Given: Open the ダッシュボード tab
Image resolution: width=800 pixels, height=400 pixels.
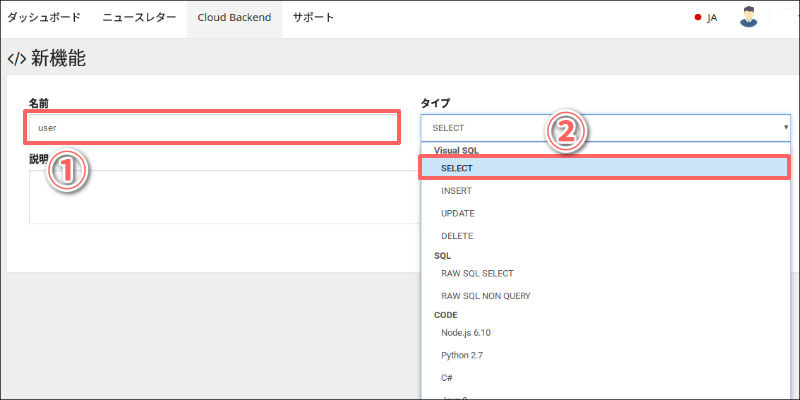Looking at the screenshot, I should pyautogui.click(x=44, y=17).
